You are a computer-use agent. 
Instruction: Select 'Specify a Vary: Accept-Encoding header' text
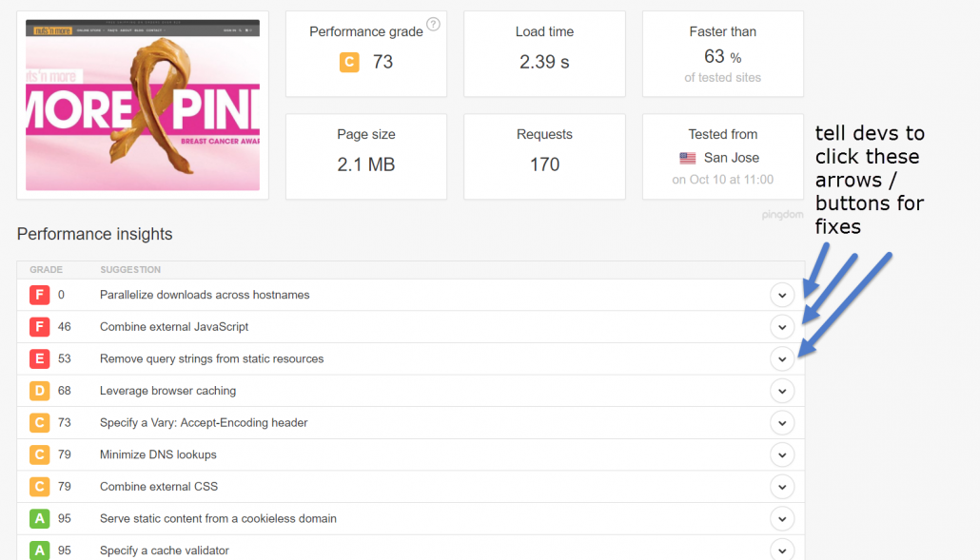[204, 423]
